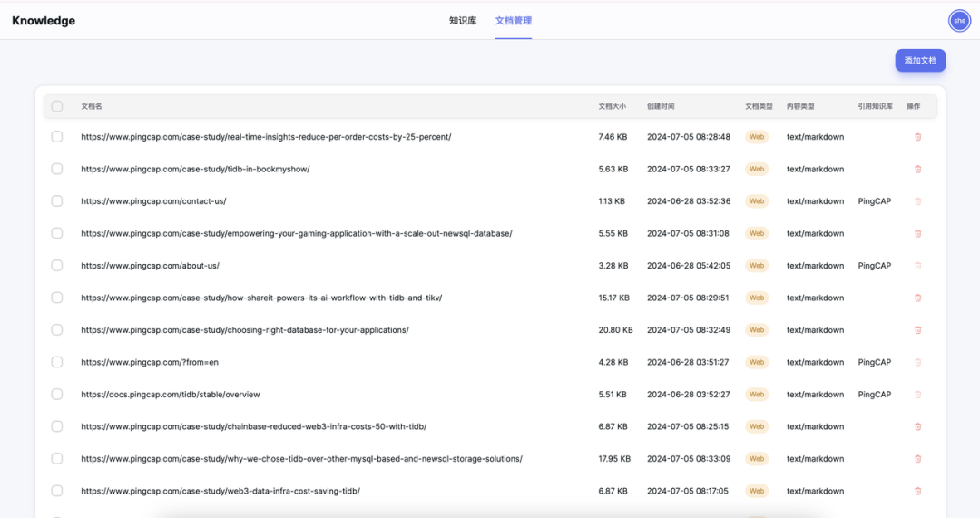Click the 2024-07-05 08:28:48 timestamp
The height and width of the screenshot is (518, 980).
click(x=689, y=137)
